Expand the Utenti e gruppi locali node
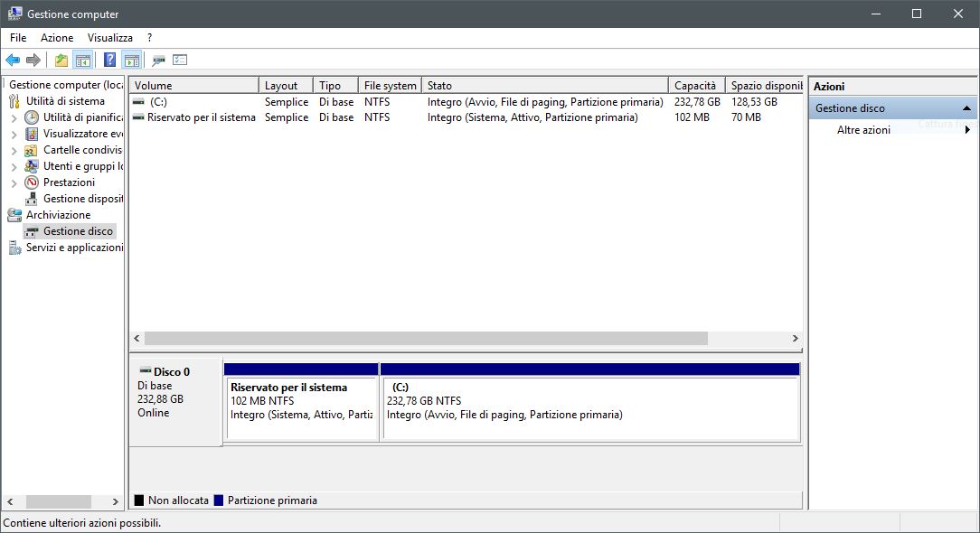Screen dimensions: 980x533 click(14, 166)
